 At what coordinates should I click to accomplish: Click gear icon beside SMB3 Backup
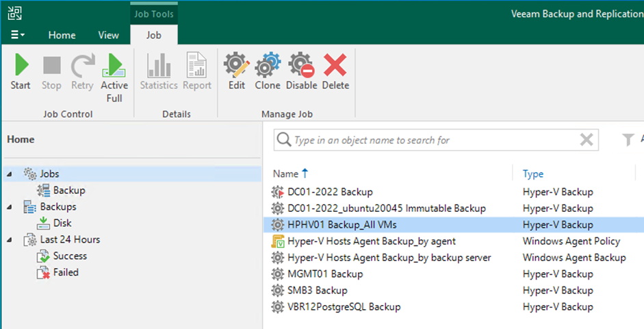click(x=278, y=291)
